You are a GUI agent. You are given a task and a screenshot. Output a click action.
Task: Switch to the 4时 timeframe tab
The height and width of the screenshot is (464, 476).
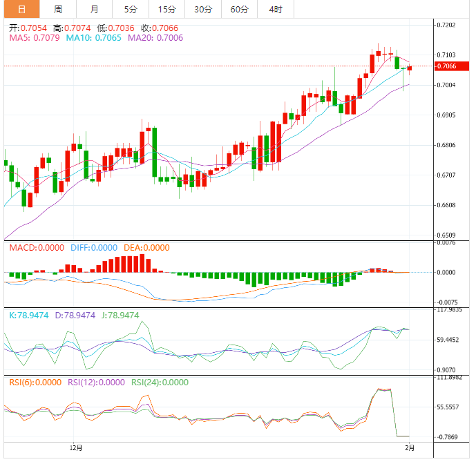tap(275, 9)
